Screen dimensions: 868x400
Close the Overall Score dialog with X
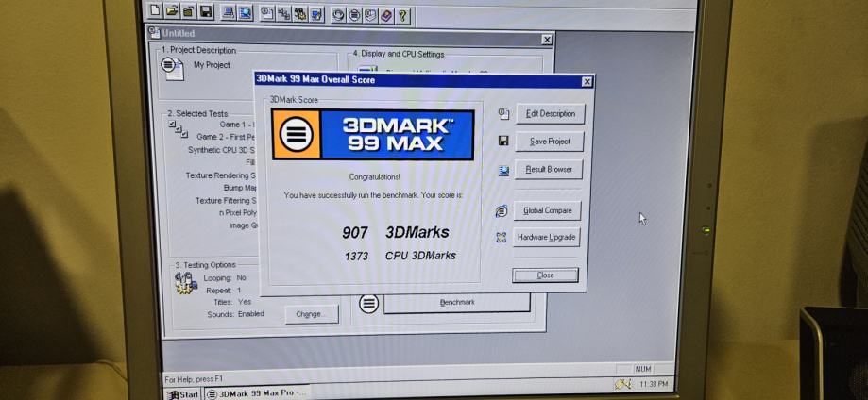click(587, 82)
